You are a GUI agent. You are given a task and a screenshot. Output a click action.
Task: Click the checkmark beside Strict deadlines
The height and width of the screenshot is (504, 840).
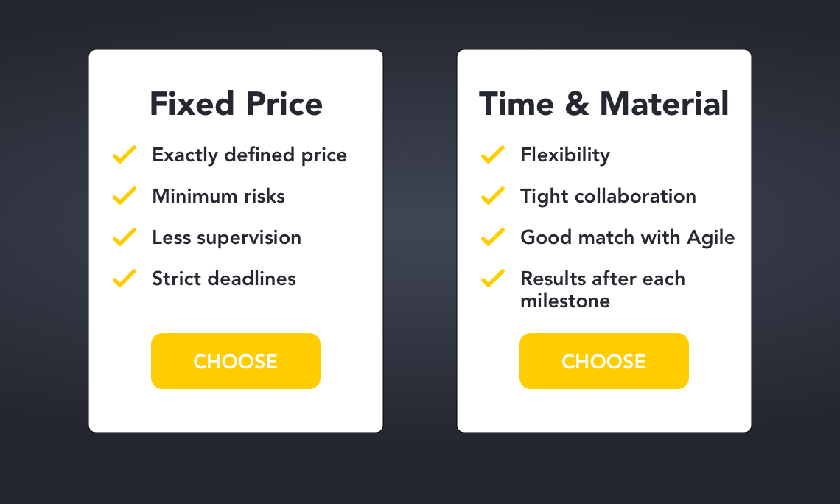[125, 278]
